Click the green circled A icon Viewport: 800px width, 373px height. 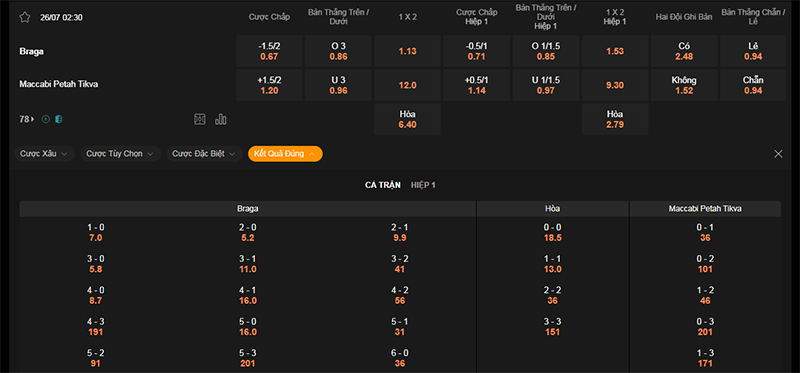tap(46, 119)
